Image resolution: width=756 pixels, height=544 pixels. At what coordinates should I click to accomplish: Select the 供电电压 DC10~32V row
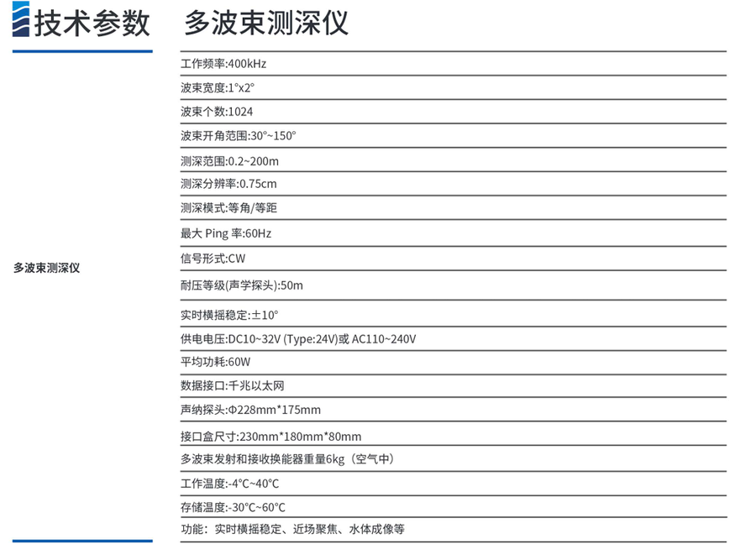pyautogui.click(x=298, y=339)
